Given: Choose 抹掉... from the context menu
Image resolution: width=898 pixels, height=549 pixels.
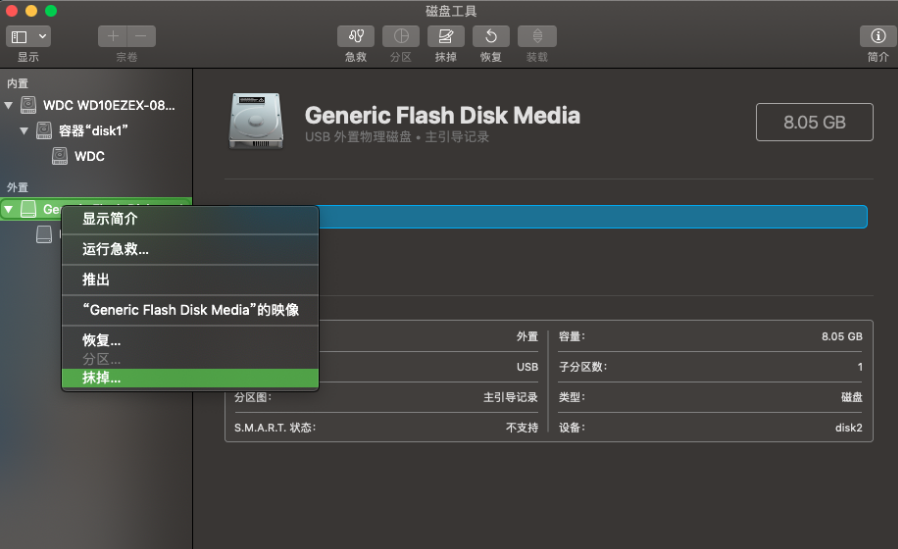Looking at the screenshot, I should pos(190,378).
